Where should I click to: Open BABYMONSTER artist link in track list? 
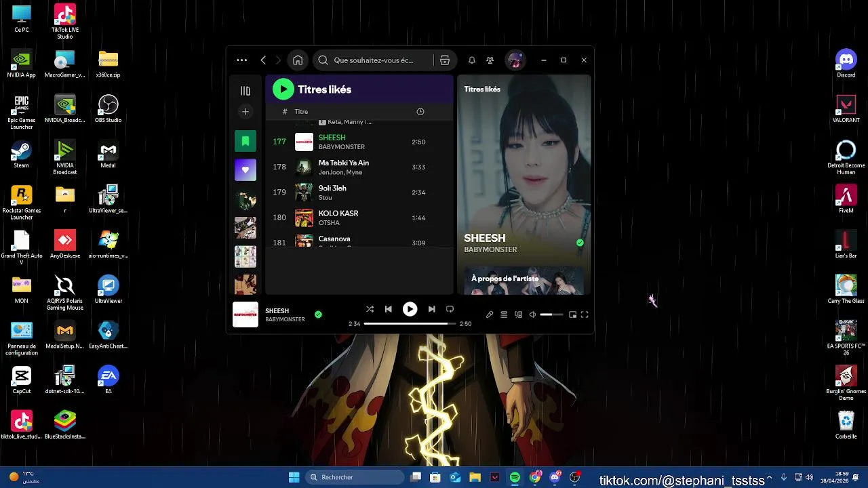coord(342,147)
